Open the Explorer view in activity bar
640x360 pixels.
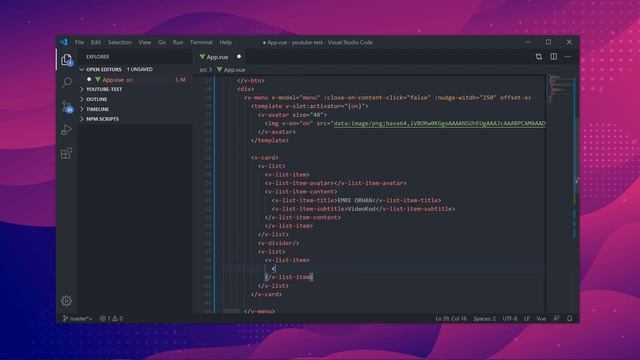[x=67, y=60]
